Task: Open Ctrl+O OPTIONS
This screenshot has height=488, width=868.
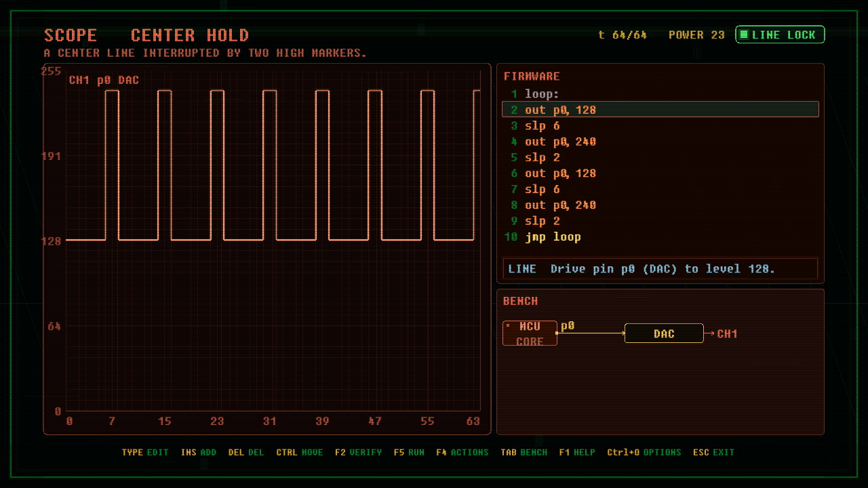Action: [644, 452]
